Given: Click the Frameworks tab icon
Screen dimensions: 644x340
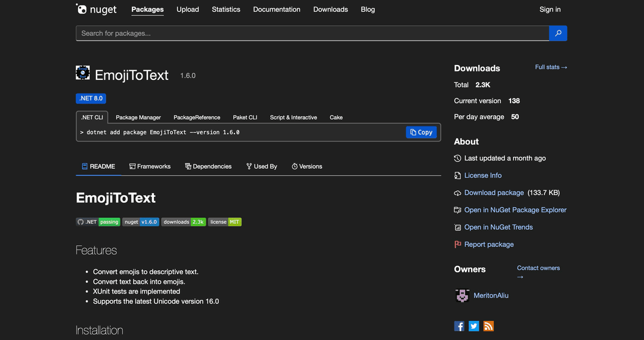Looking at the screenshot, I should 132,166.
